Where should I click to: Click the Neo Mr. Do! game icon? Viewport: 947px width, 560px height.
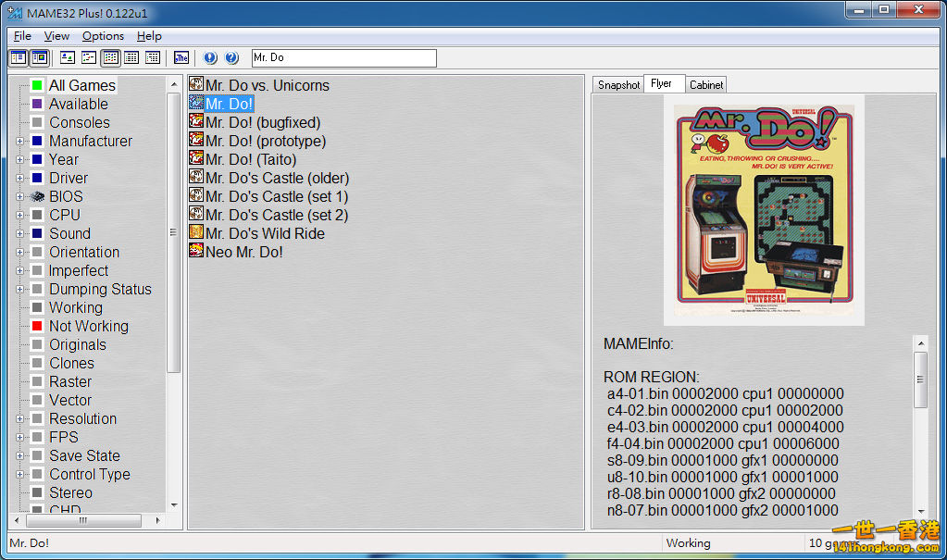tap(196, 252)
